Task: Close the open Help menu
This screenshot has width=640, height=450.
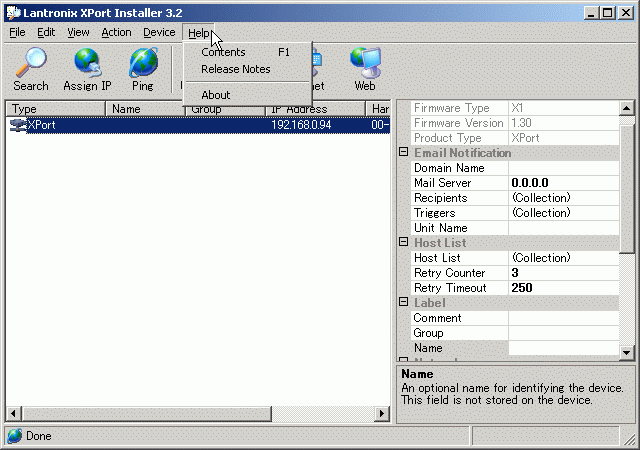Action: [198, 33]
